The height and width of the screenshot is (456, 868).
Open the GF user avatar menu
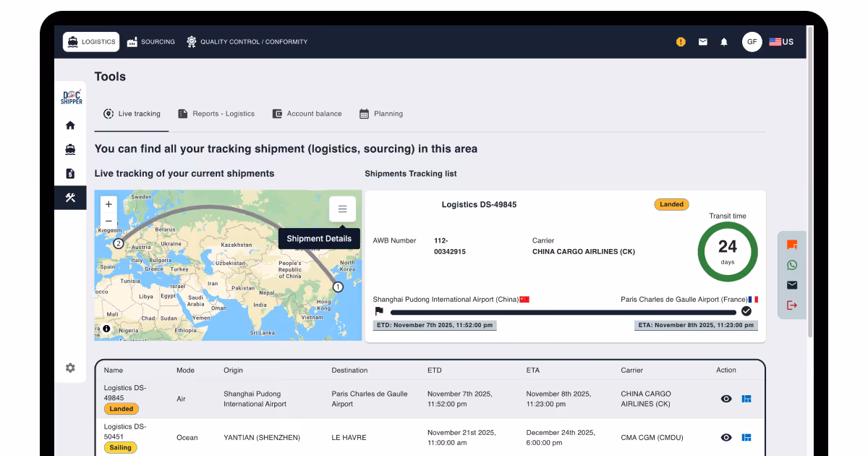pyautogui.click(x=752, y=42)
